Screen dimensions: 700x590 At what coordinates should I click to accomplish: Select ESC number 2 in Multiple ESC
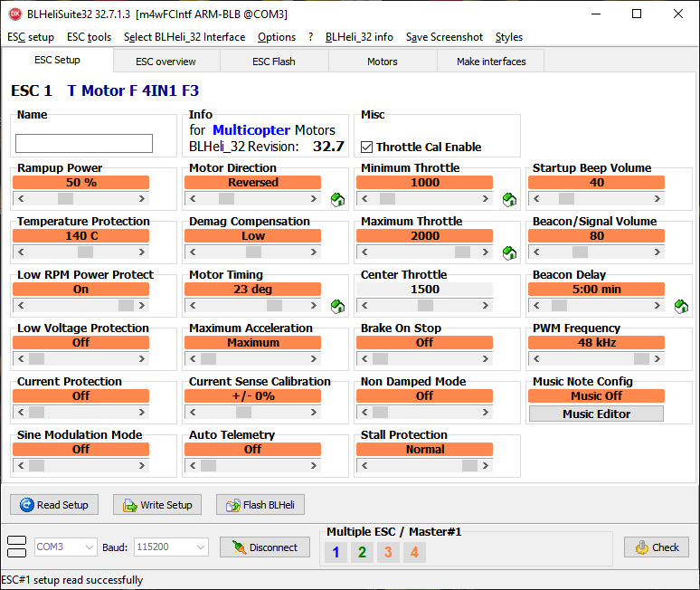click(362, 552)
